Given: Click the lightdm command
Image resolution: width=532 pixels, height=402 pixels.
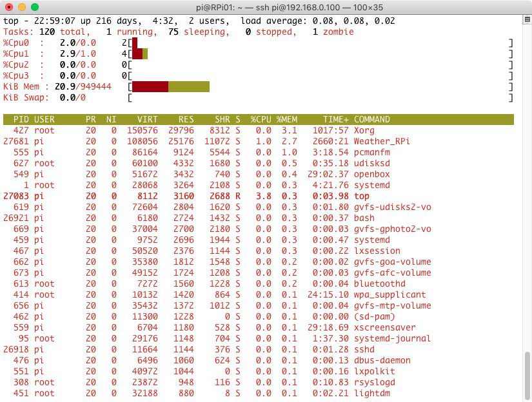Looking at the screenshot, I should [x=372, y=393].
